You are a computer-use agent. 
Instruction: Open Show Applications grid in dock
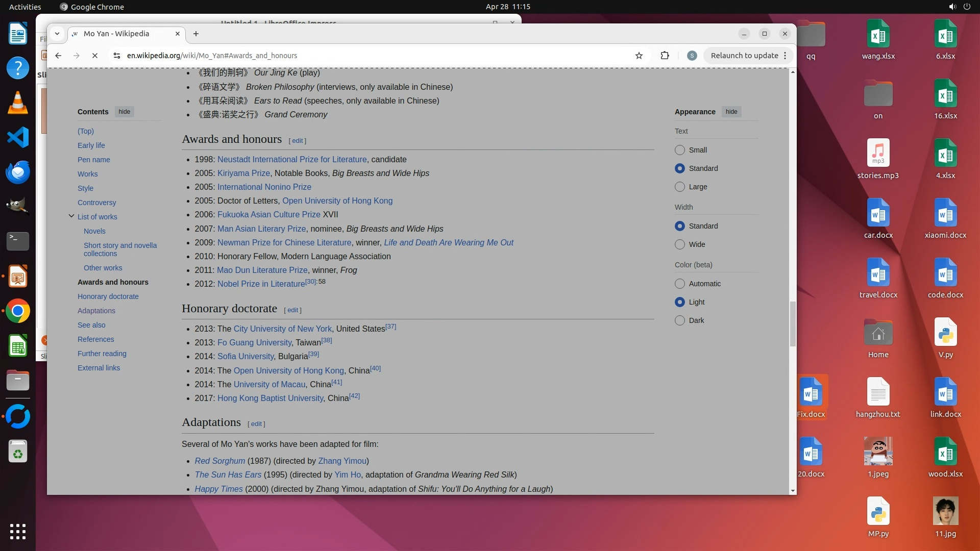pyautogui.click(x=18, y=531)
